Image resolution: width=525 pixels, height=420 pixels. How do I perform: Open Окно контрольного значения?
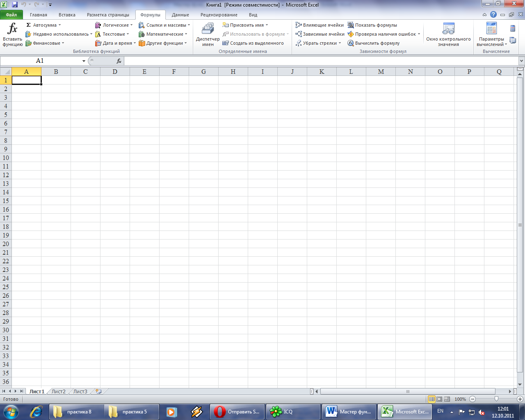click(448, 35)
